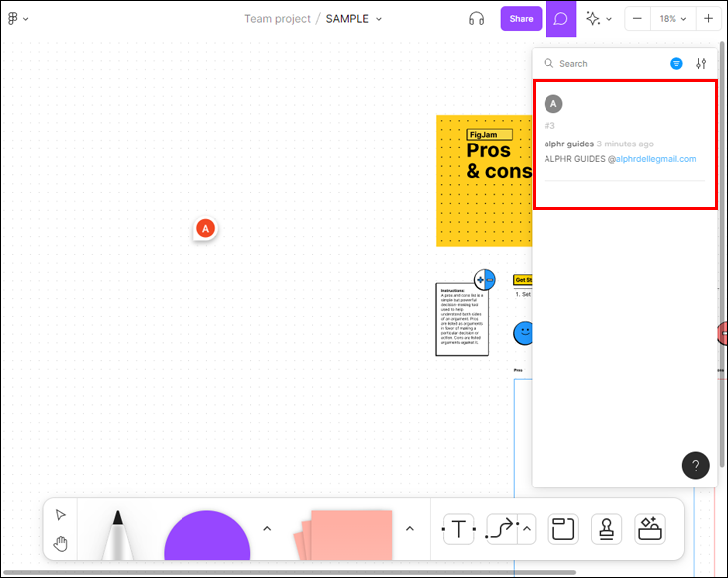Open comment view settings sliders icon
This screenshot has height=578, width=728.
click(701, 63)
